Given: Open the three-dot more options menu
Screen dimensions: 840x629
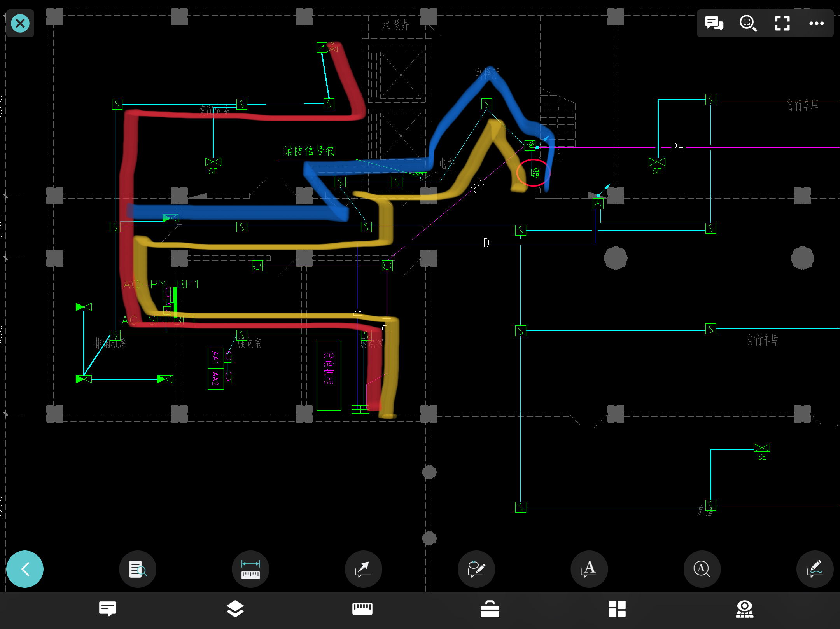Looking at the screenshot, I should 816,23.
